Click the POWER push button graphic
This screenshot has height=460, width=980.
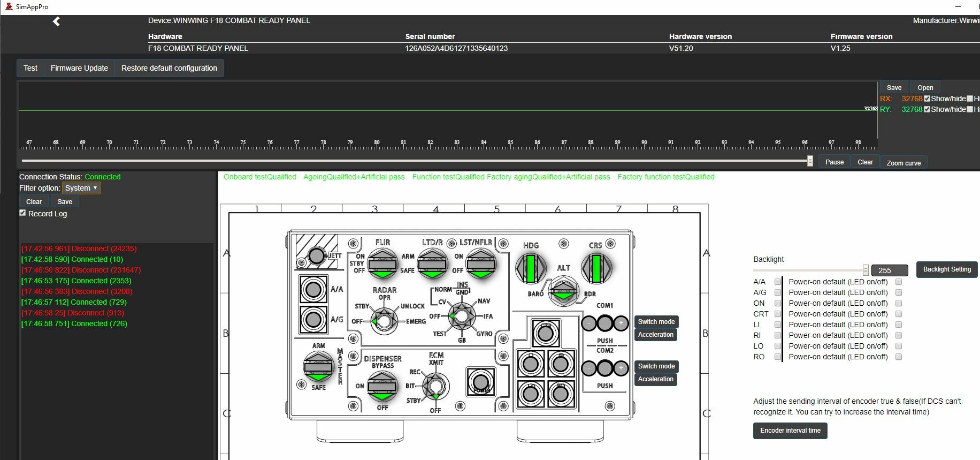pyautogui.click(x=481, y=382)
